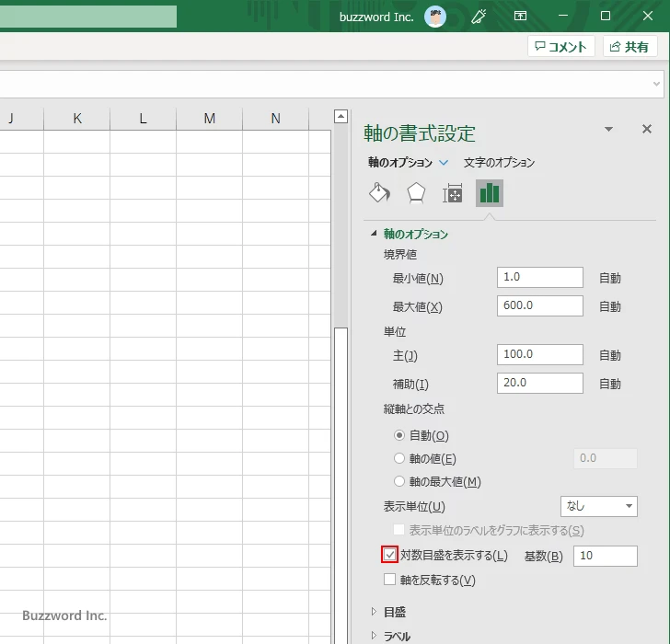Uncheck the 対数目盛を表示する checkbox

click(390, 555)
